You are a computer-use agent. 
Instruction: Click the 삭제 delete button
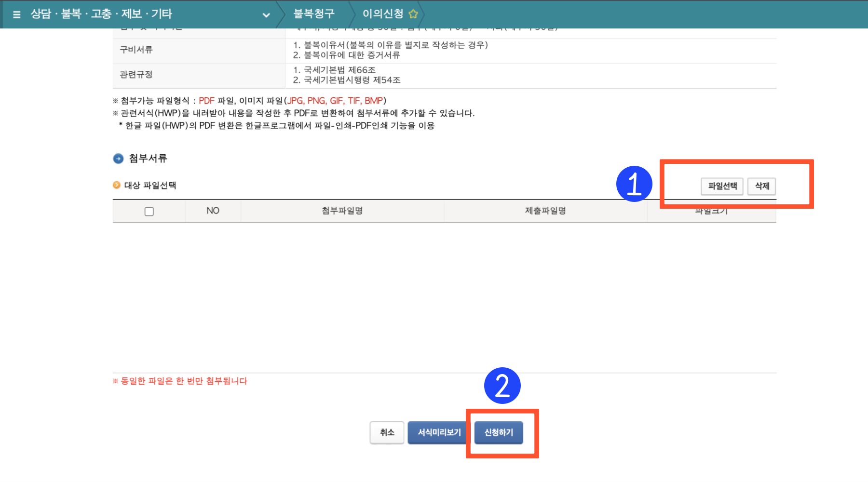[x=761, y=187]
